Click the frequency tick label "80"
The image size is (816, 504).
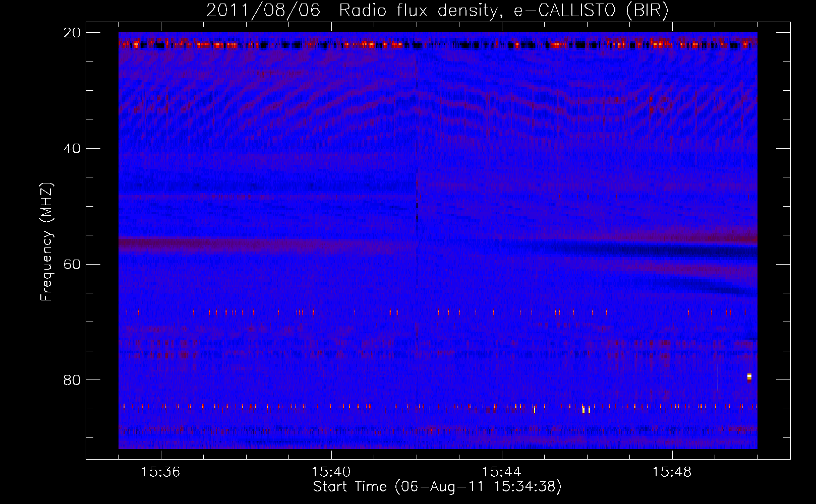[72, 380]
